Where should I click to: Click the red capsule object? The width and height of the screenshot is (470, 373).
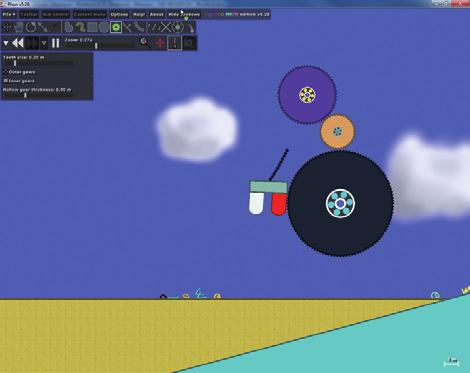[x=279, y=204]
